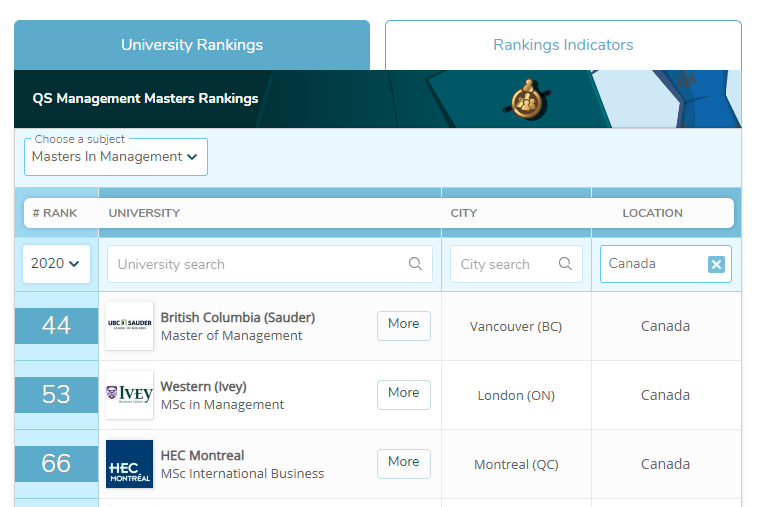Open the Masters In Management subject dropdown
Image resolution: width=760 pixels, height=507 pixels.
[116, 157]
